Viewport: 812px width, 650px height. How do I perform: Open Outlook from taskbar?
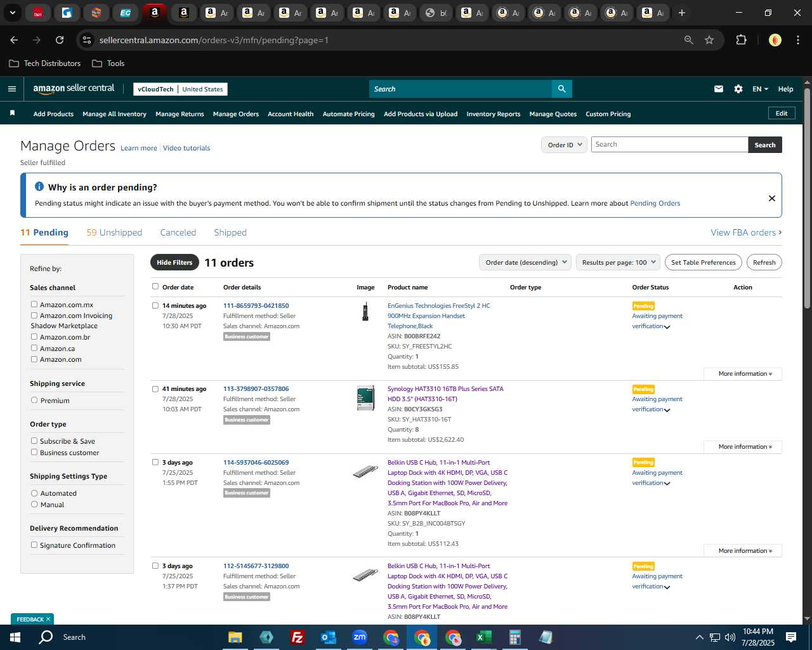pos(328,637)
